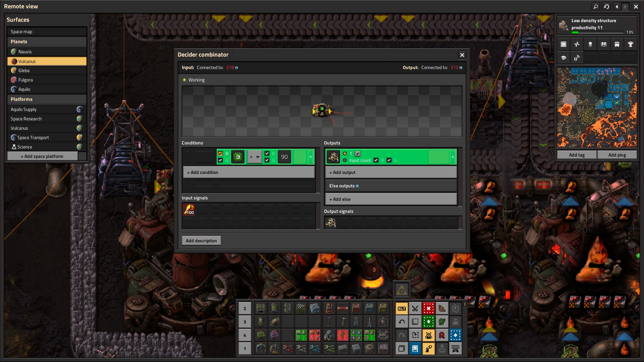
Task: Expand the shortcut bar options dots
Action: [465, 304]
